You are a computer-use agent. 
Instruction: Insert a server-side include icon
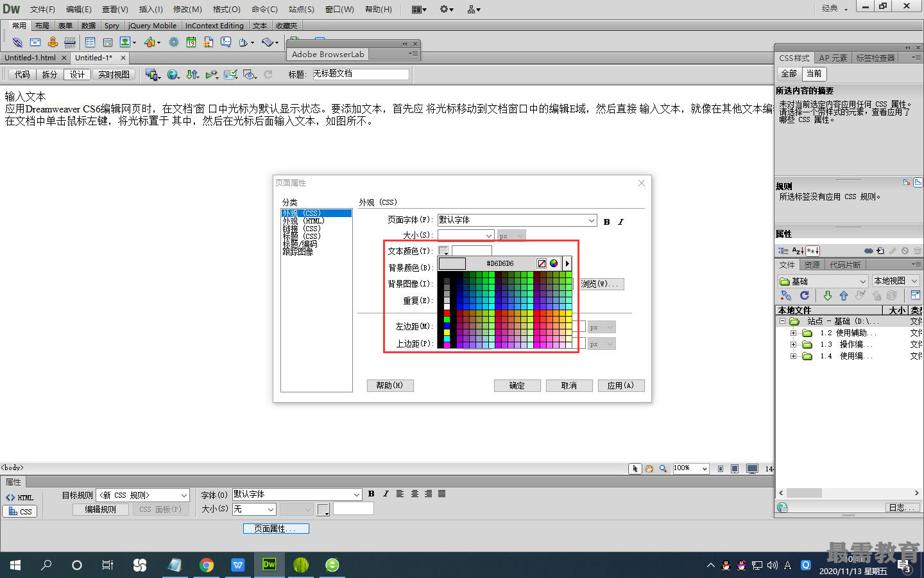[209, 42]
